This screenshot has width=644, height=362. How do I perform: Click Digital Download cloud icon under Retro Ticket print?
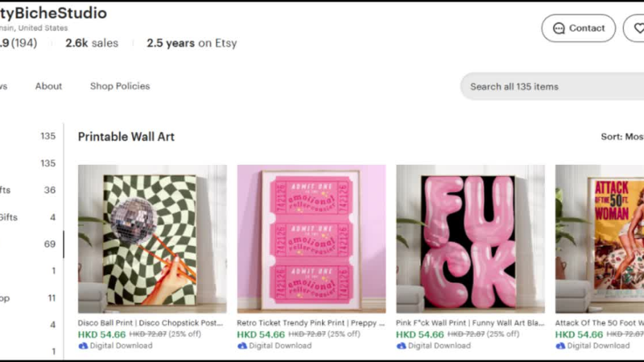point(242,346)
